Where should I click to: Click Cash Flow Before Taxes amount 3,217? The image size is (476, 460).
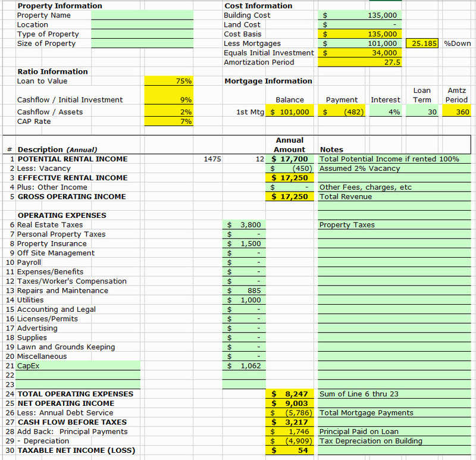pos(290,422)
